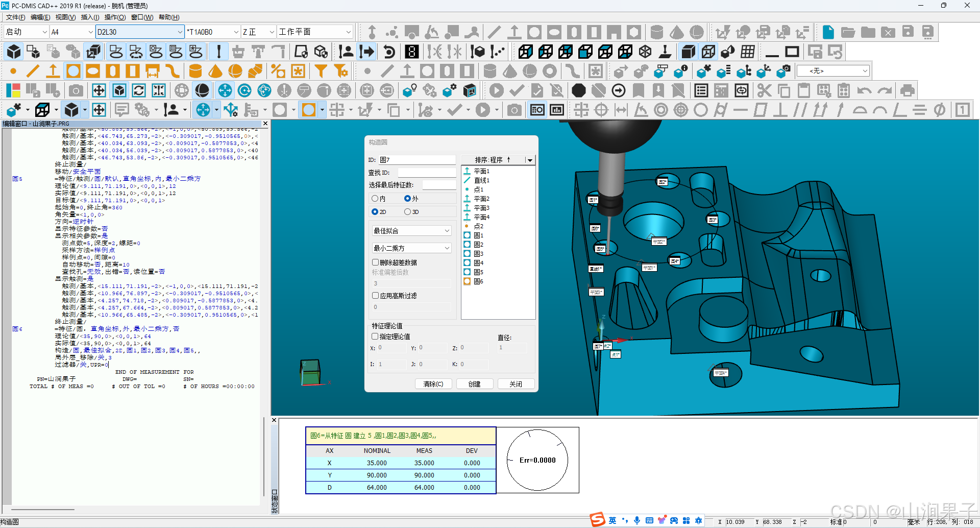Select the 内 (inner) radio button
The height and width of the screenshot is (528, 980).
pyautogui.click(x=375, y=199)
